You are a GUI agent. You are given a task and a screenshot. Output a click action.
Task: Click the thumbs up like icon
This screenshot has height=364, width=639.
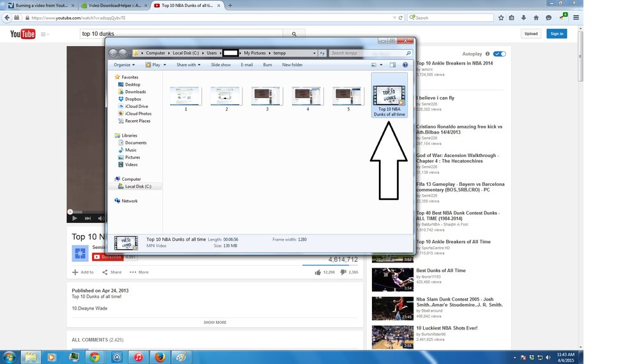[318, 272]
